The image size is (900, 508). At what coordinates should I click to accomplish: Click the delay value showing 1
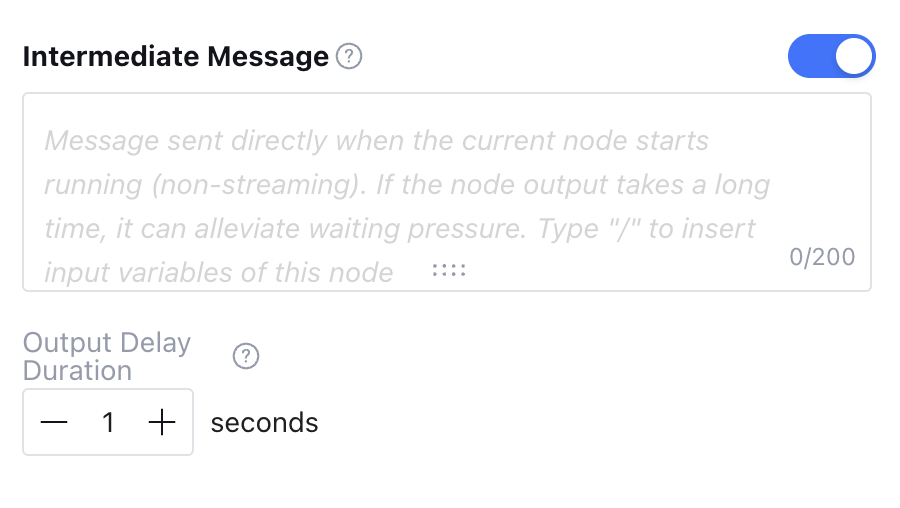click(108, 423)
